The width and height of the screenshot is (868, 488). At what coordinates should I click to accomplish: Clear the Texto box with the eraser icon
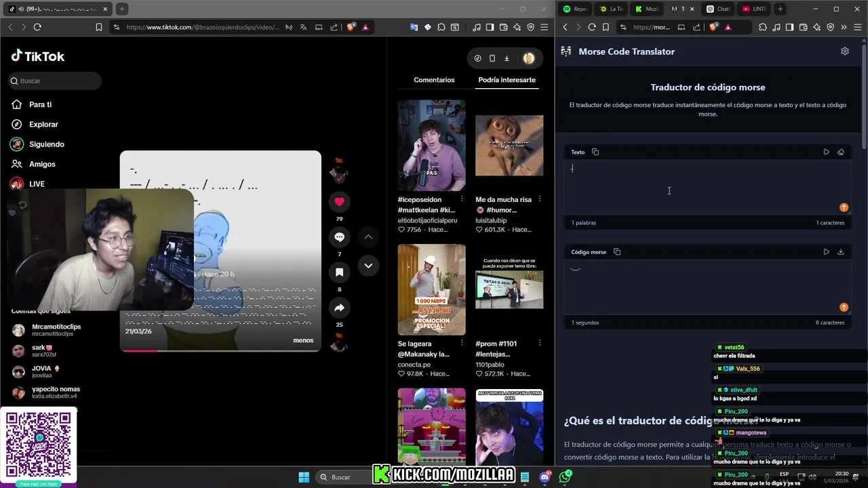coord(841,152)
